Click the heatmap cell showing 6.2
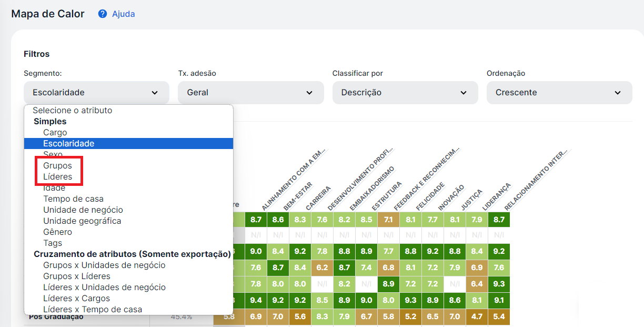The height and width of the screenshot is (327, 644). coord(322,267)
